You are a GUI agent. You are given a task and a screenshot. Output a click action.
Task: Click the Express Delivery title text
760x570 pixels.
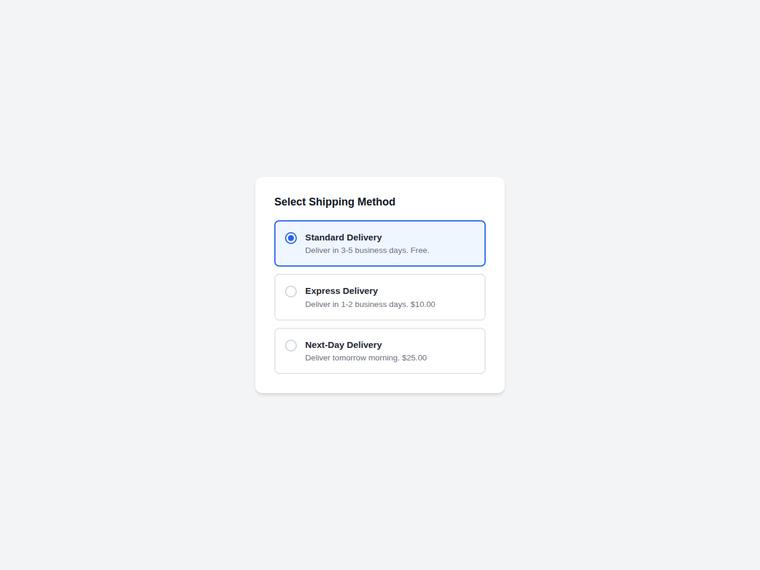341,291
